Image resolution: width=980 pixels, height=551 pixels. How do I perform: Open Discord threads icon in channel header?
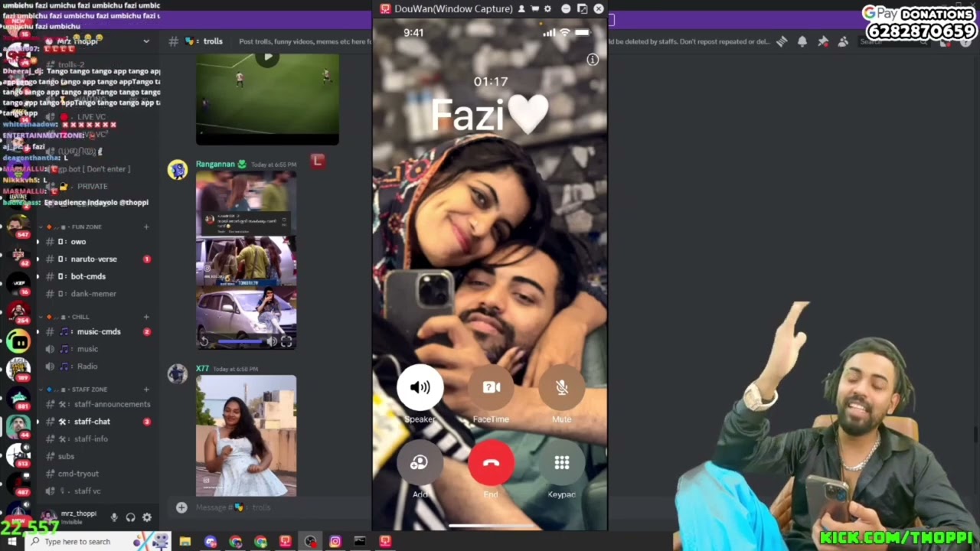pyautogui.click(x=782, y=41)
